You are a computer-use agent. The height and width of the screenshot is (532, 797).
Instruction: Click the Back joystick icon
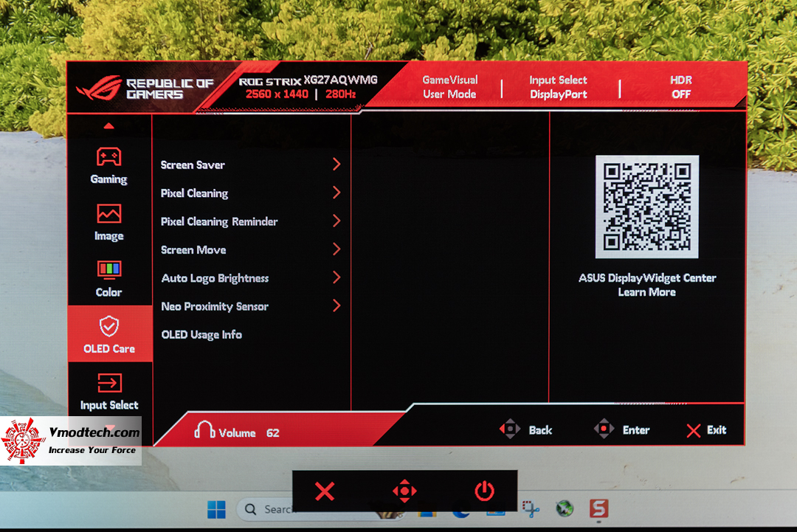coord(510,429)
